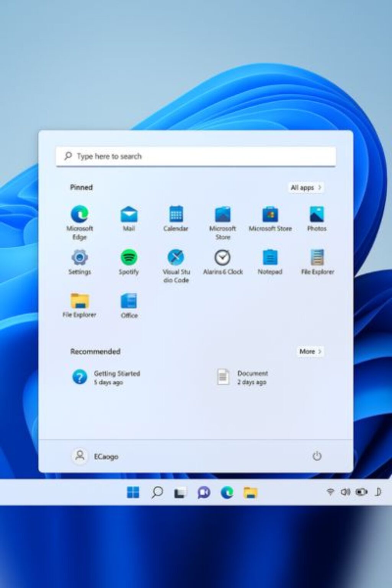The width and height of the screenshot is (392, 588).
Task: Open Mail from the pinned apps
Action: click(129, 219)
